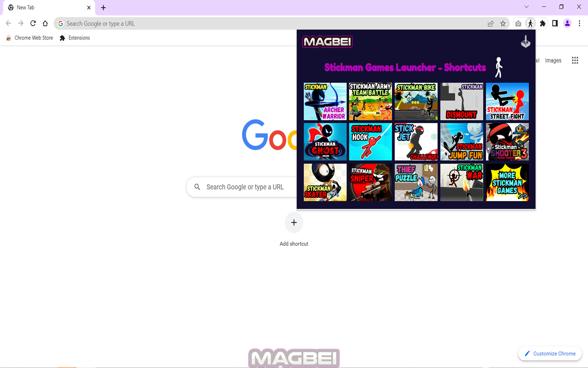Open the Chrome Web Store bookmark link
The image size is (588, 368).
[29, 38]
